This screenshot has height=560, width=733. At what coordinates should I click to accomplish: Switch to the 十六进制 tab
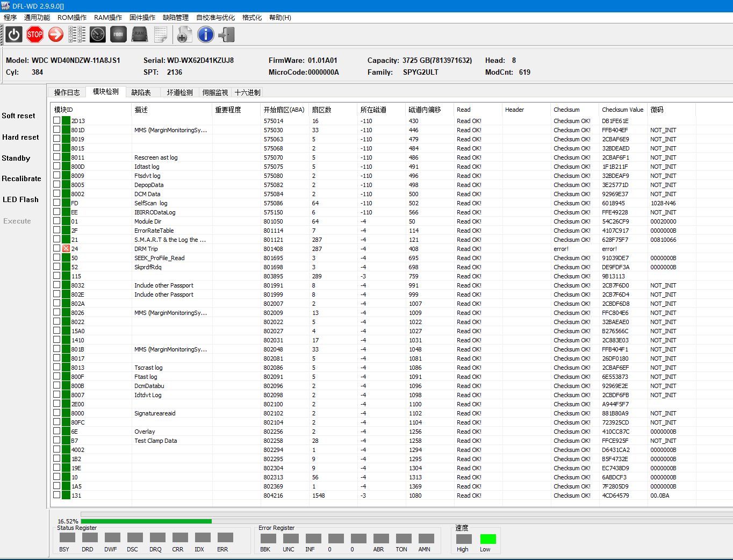248,92
